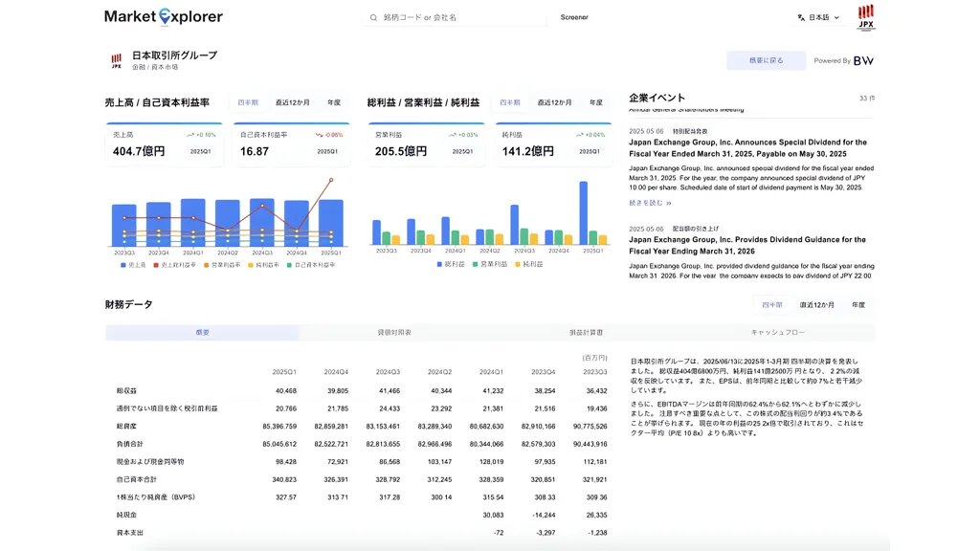Toggle the 営業利益率 legend series
The width and height of the screenshot is (980, 551).
pyautogui.click(x=222, y=265)
